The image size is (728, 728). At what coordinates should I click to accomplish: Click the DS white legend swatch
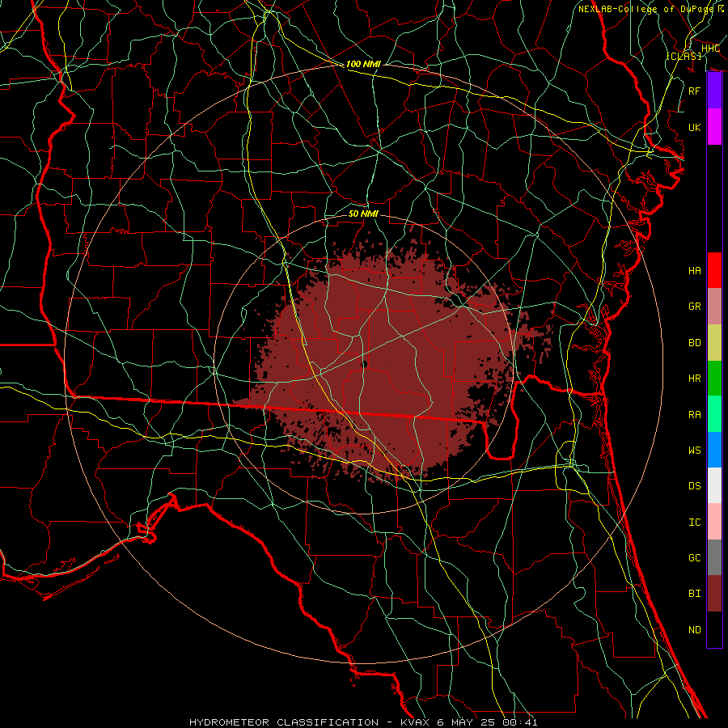pos(714,485)
